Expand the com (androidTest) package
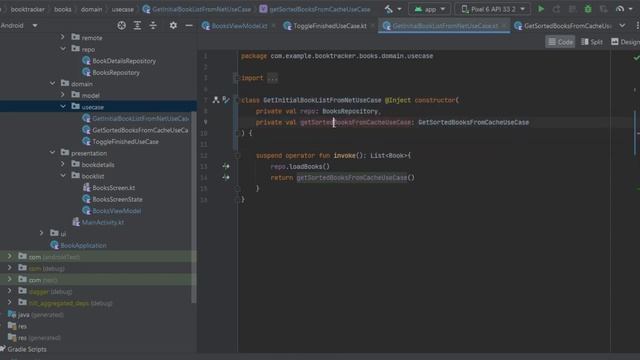 click(10, 256)
